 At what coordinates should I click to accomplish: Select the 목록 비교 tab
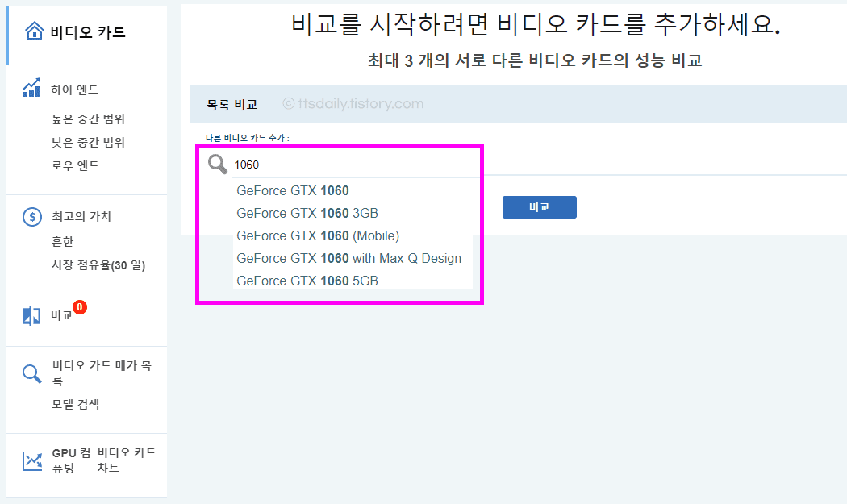(232, 104)
